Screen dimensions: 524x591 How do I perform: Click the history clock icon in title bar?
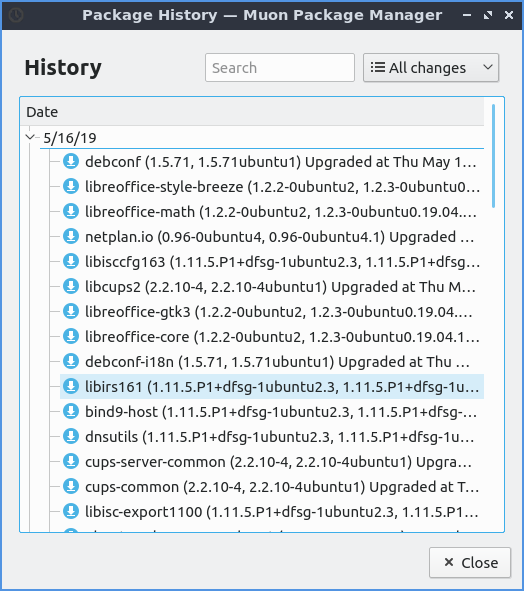pyautogui.click(x=16, y=15)
